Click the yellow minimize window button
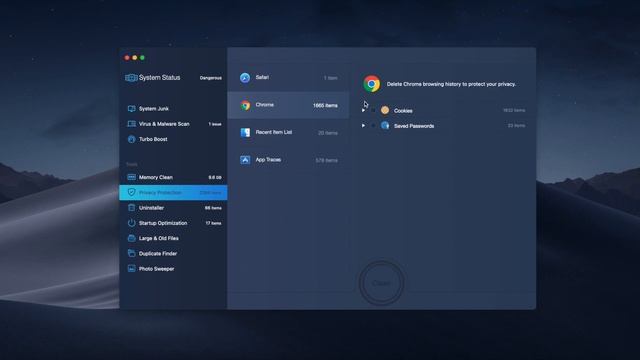The image size is (640, 360). tap(135, 58)
